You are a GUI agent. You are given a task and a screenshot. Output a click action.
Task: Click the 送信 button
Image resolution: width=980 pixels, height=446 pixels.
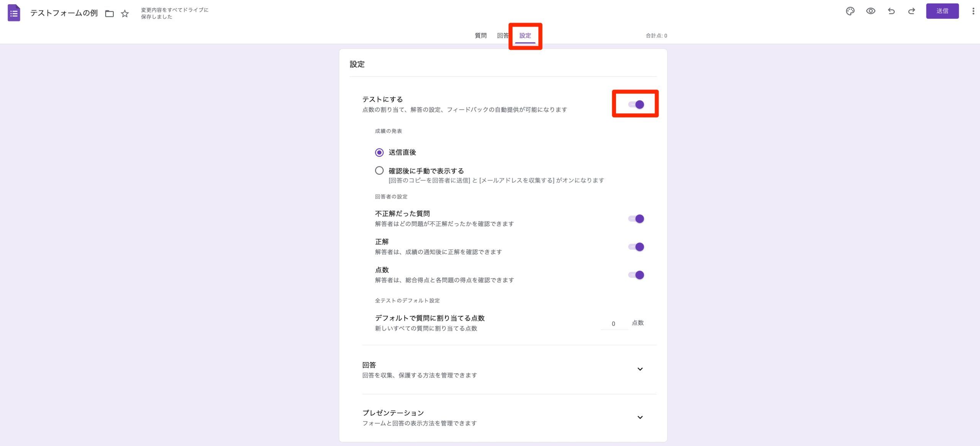(x=942, y=11)
